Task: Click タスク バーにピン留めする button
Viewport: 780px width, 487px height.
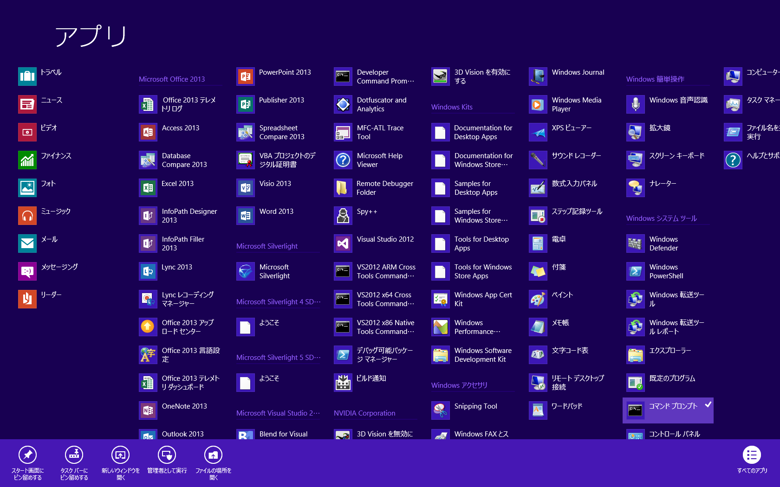Action: pyautogui.click(x=74, y=463)
